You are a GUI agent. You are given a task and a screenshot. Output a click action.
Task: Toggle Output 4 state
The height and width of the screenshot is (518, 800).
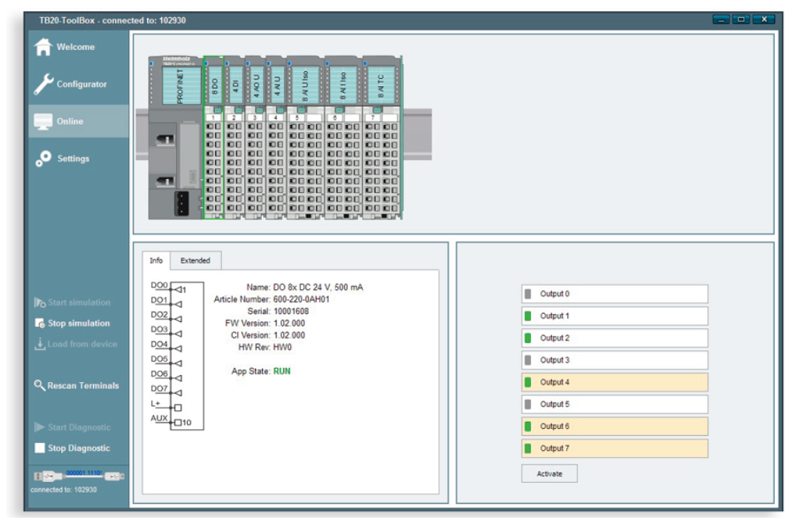613,382
